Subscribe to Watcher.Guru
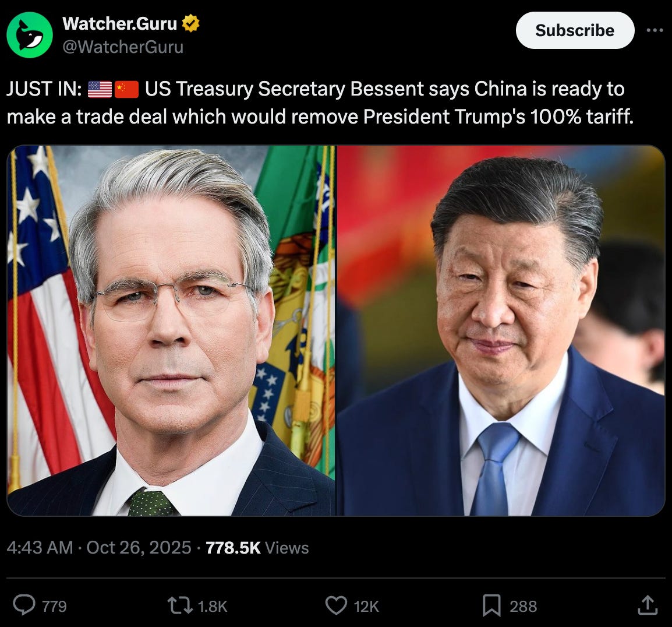672x627 pixels. pos(575,30)
